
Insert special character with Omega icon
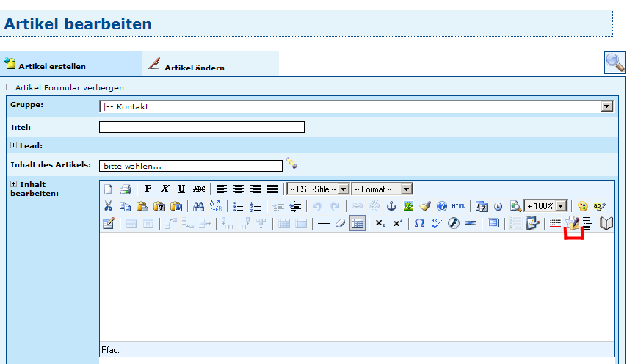pyautogui.click(x=419, y=224)
